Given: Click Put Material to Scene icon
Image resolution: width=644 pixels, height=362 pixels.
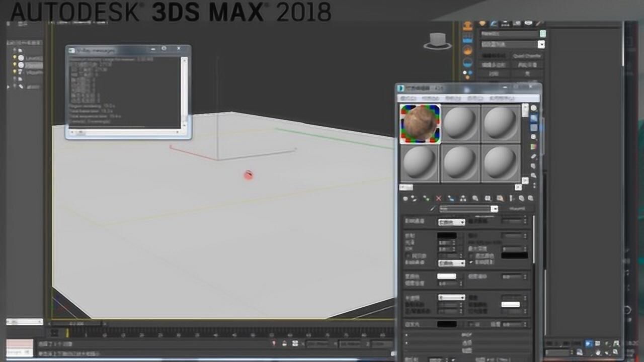Looking at the screenshot, I should [414, 199].
